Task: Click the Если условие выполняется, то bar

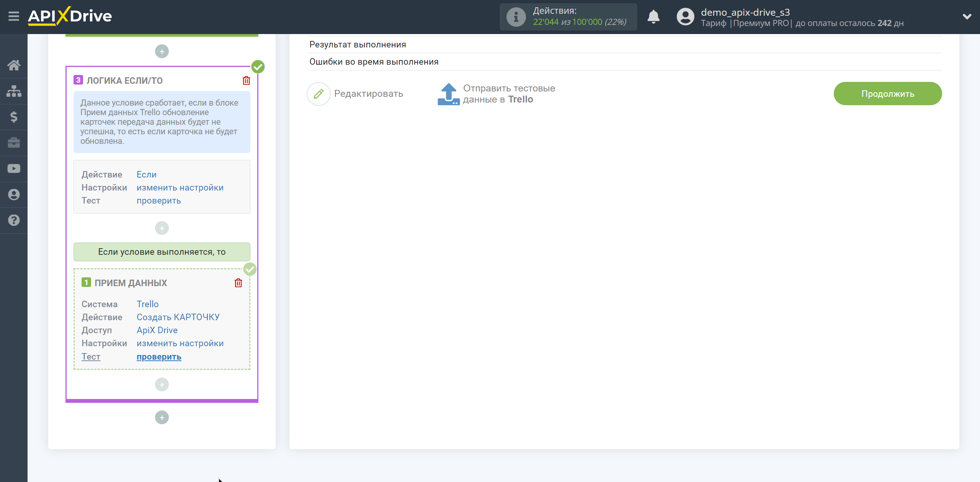Action: click(162, 252)
